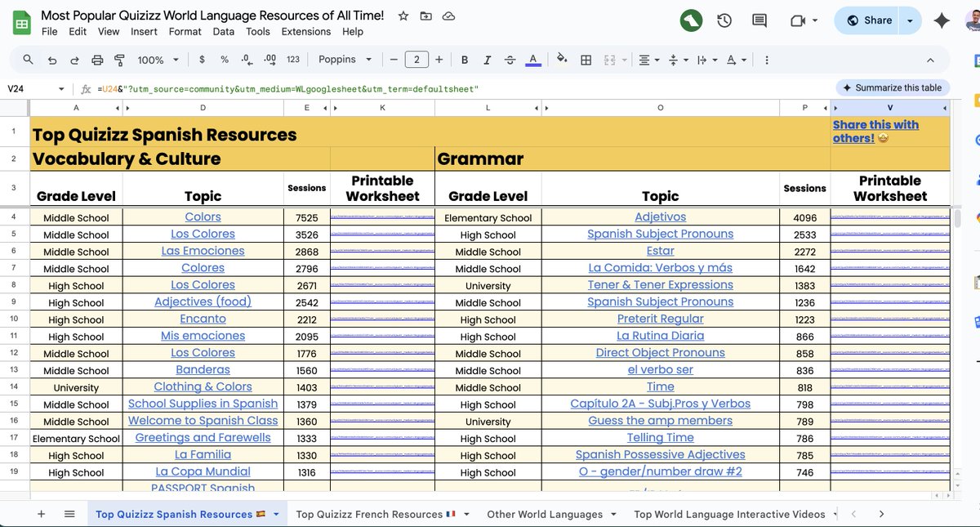Click the Print icon

pos(97,60)
